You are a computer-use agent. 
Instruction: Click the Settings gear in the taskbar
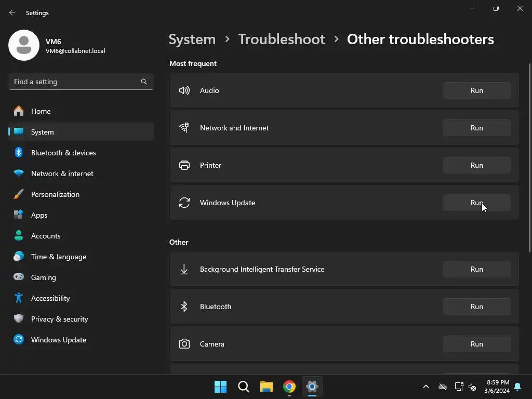coord(312,387)
